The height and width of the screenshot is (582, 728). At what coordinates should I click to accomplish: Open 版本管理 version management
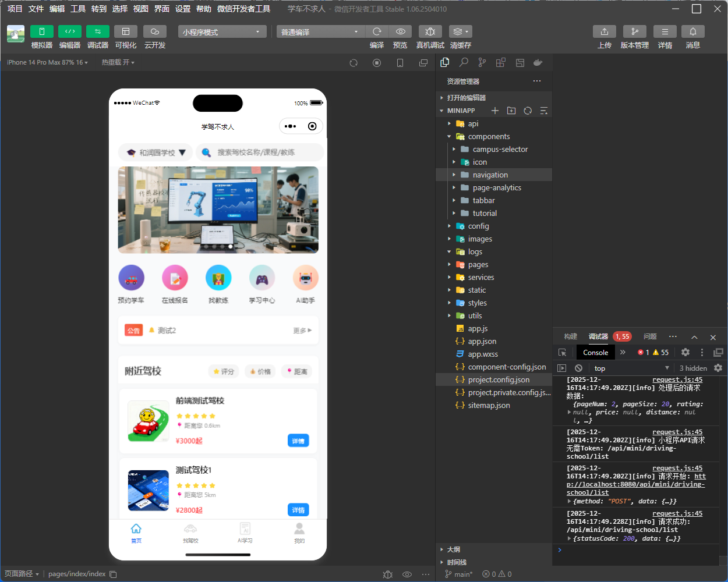click(634, 31)
